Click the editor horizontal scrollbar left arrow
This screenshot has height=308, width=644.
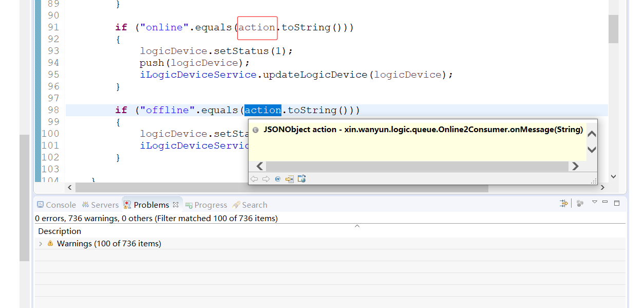click(70, 188)
